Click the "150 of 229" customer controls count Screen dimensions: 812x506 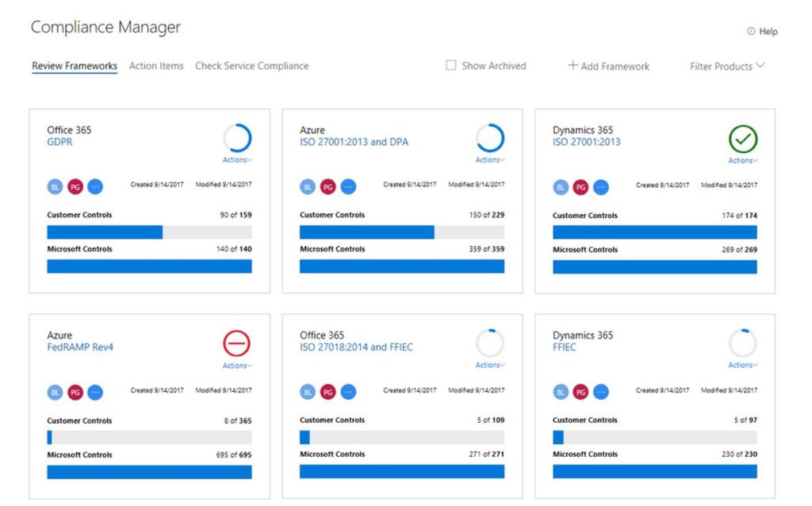[x=487, y=215]
